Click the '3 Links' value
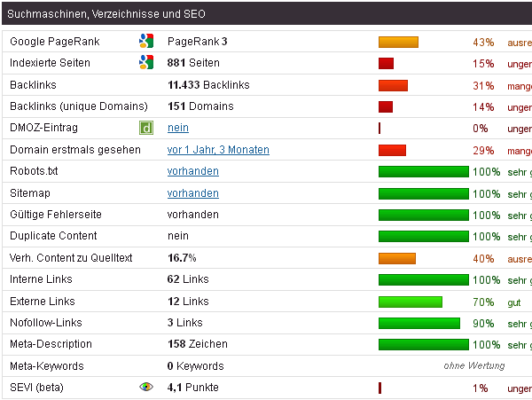Image resolution: width=532 pixels, height=400 pixels. pos(185,323)
